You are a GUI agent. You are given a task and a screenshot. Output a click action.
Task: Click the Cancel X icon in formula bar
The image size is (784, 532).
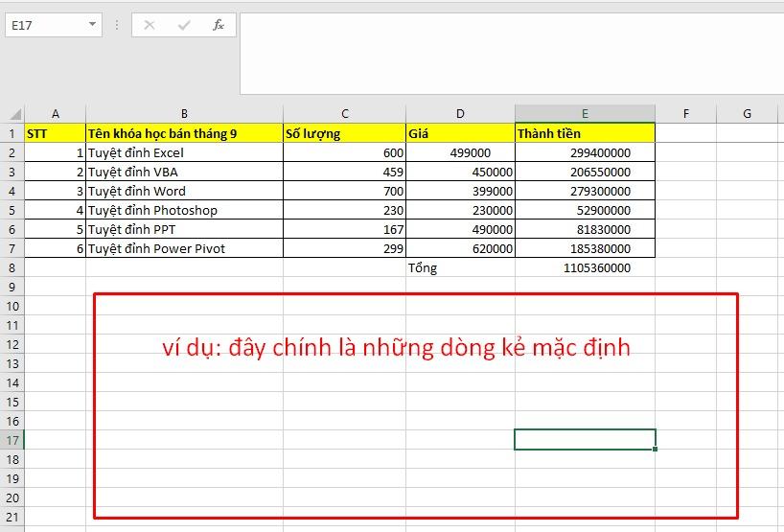149,25
